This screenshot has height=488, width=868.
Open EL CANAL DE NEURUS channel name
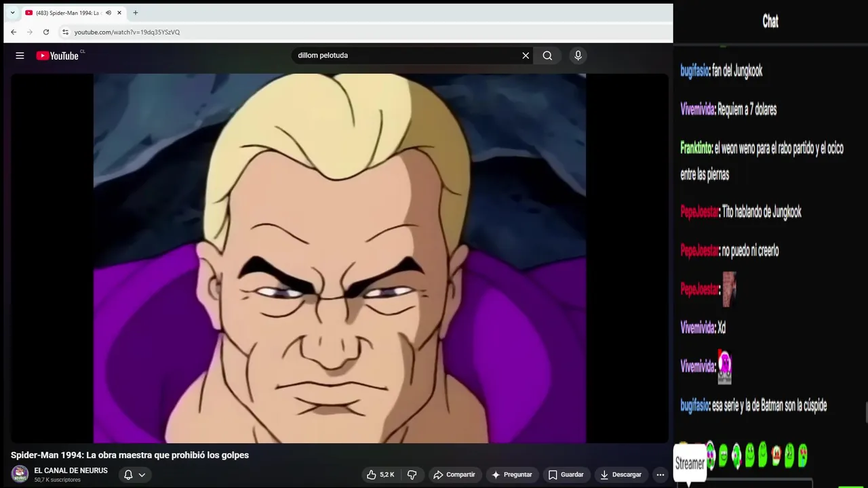pos(71,470)
